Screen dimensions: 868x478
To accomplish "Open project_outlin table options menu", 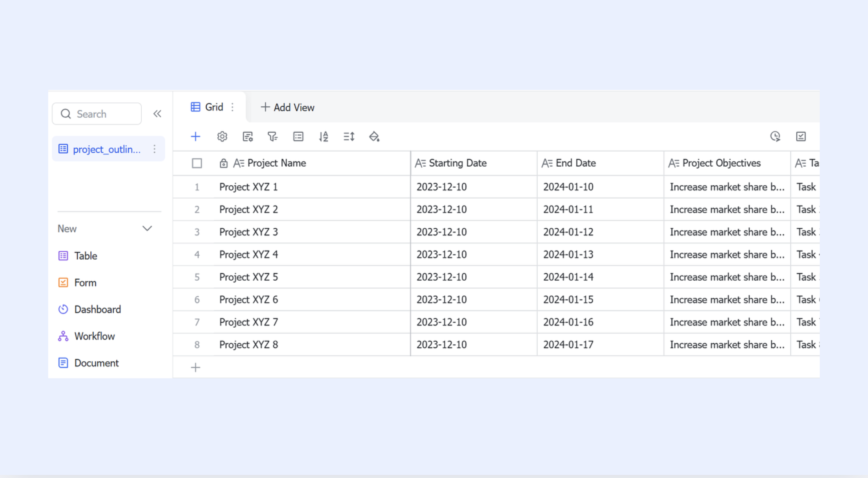I will [155, 149].
